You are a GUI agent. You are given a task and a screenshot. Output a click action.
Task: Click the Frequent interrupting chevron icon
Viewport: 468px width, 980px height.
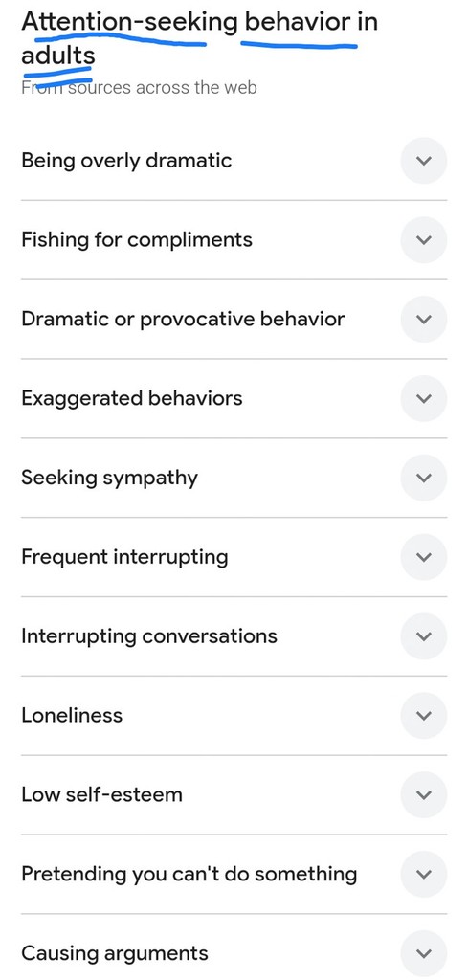(424, 557)
